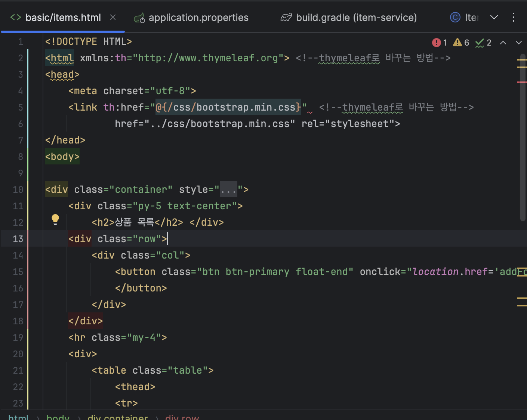Select body in the breadcrumb bar
The width and height of the screenshot is (527, 420).
[x=58, y=417]
